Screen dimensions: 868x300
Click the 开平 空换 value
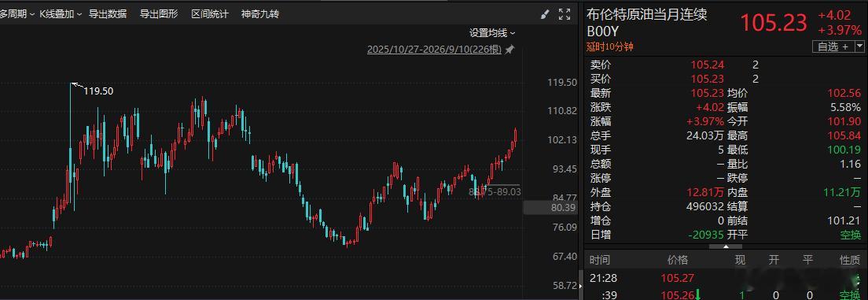[x=850, y=235]
